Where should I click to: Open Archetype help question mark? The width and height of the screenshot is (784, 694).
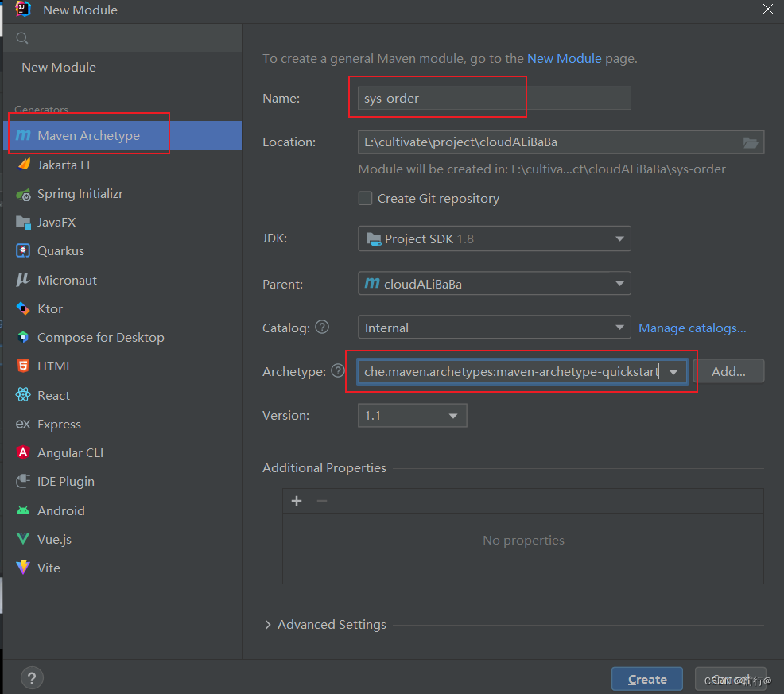pos(338,370)
